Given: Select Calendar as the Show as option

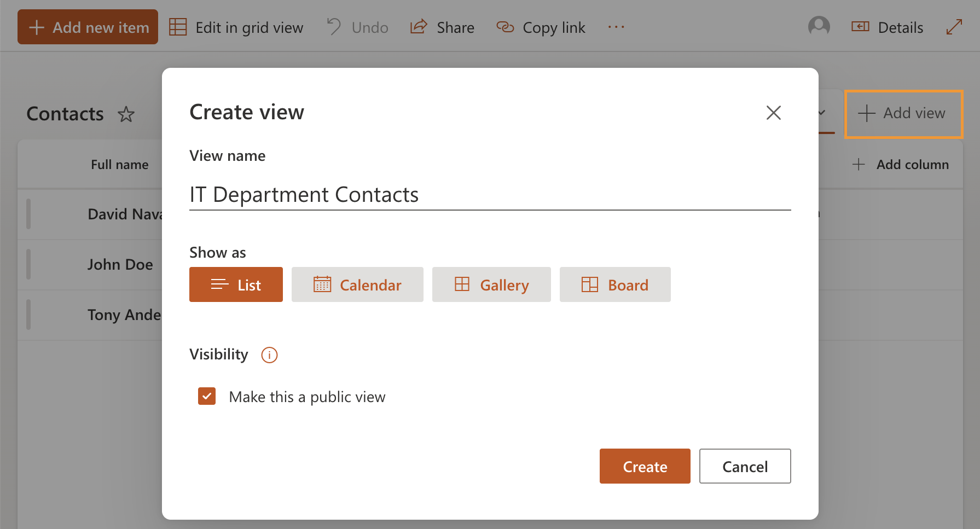Looking at the screenshot, I should [x=357, y=284].
